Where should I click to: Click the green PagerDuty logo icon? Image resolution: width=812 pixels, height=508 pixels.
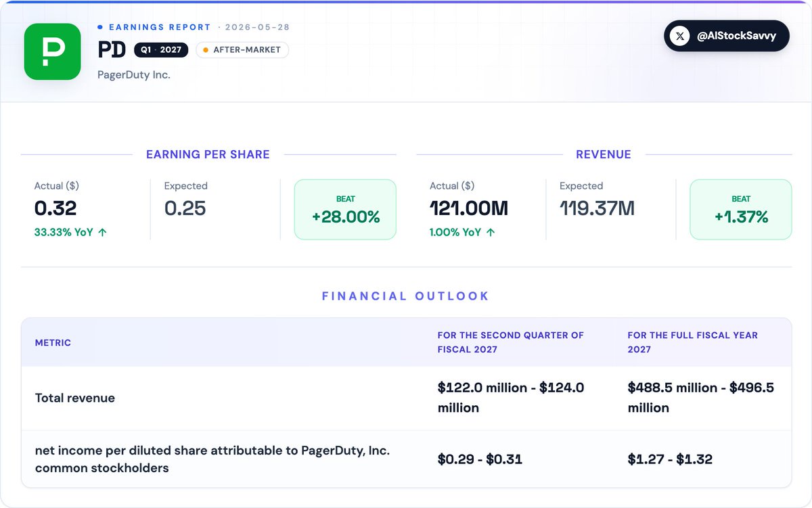(x=52, y=51)
